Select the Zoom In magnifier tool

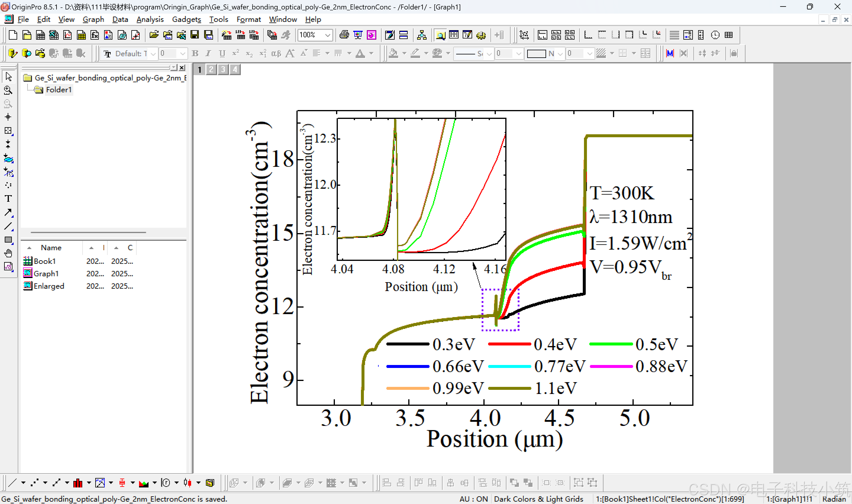(8, 90)
